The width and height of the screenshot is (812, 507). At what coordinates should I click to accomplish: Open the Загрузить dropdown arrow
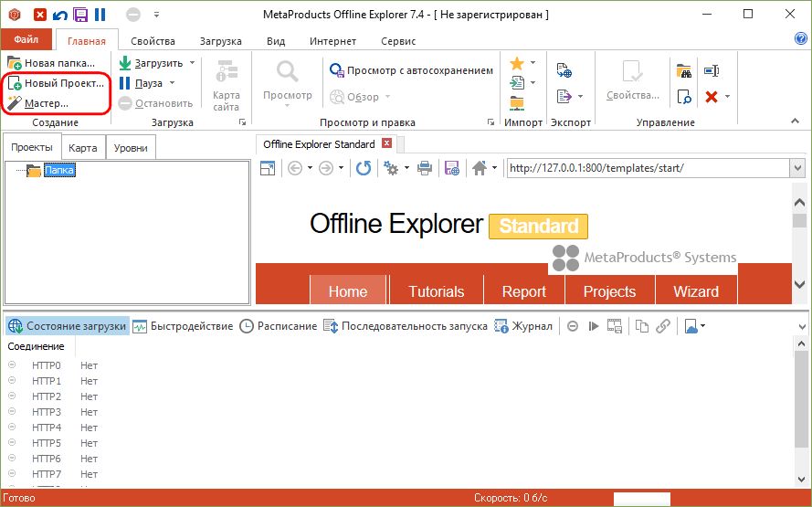pyautogui.click(x=192, y=63)
